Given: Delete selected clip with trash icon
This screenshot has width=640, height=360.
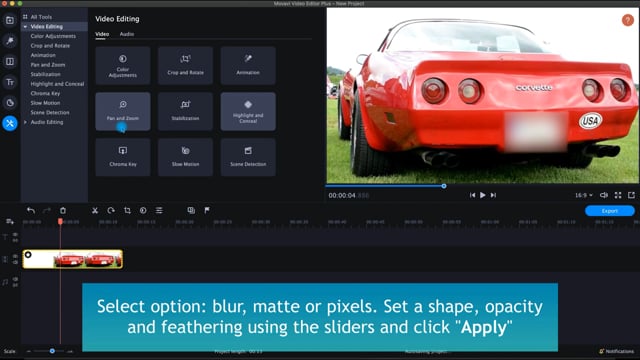Looking at the screenshot, I should [x=63, y=210].
